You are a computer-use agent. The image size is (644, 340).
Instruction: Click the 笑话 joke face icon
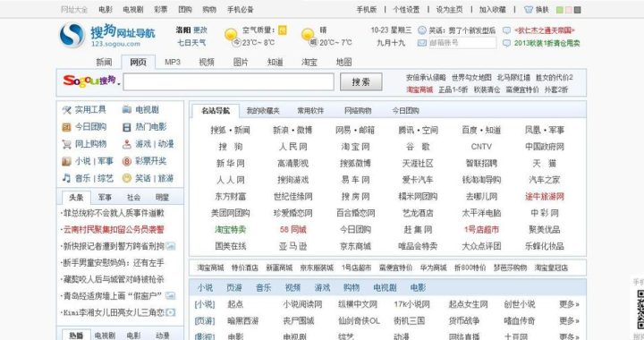click(x=422, y=30)
